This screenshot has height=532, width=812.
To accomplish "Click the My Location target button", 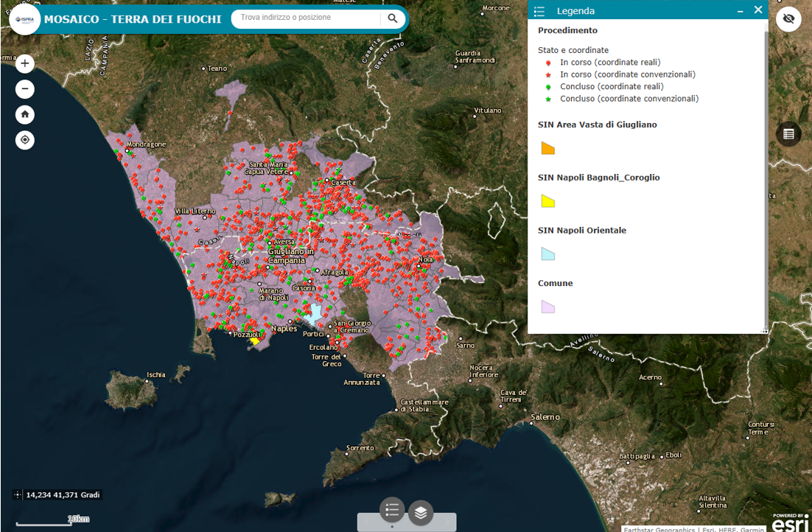I will [x=25, y=140].
